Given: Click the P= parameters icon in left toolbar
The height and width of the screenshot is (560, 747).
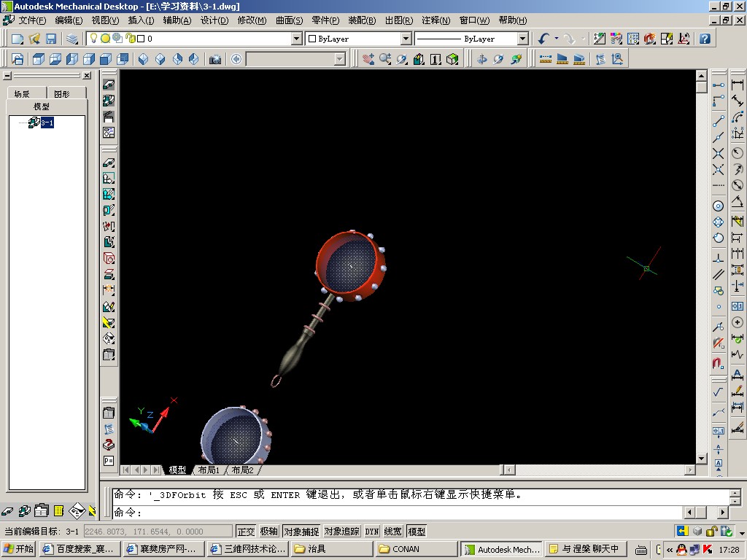Looking at the screenshot, I should pos(109,461).
